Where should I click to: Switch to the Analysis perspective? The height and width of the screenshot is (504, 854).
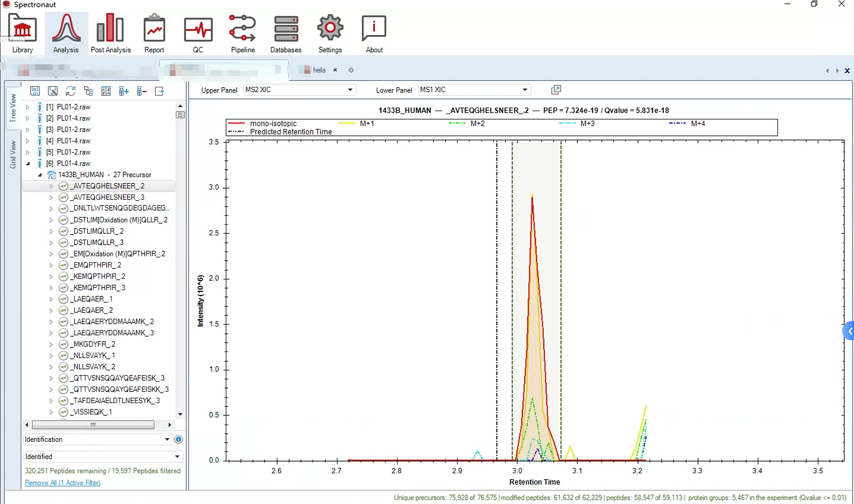click(x=66, y=33)
